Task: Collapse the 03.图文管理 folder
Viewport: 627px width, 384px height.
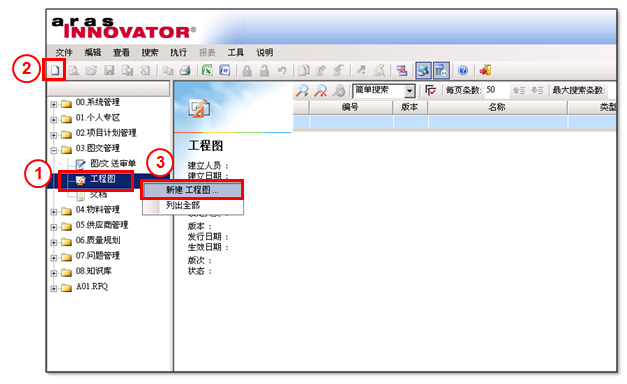Action: 54,151
